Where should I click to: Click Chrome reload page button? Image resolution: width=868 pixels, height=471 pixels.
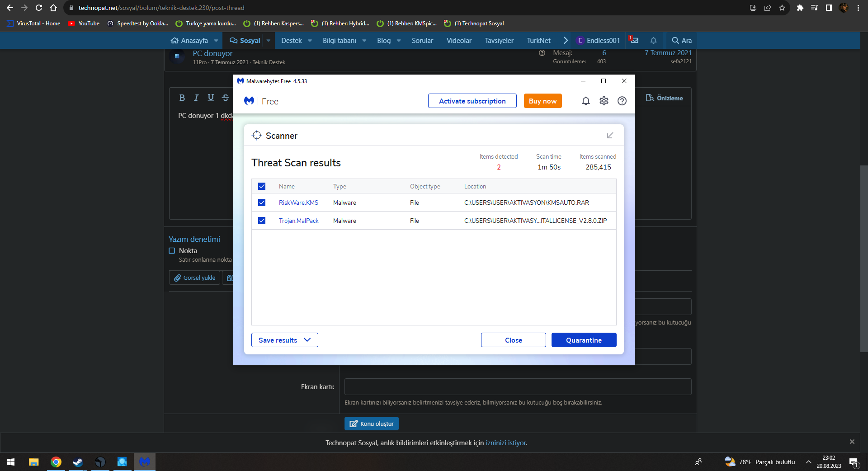pyautogui.click(x=39, y=8)
